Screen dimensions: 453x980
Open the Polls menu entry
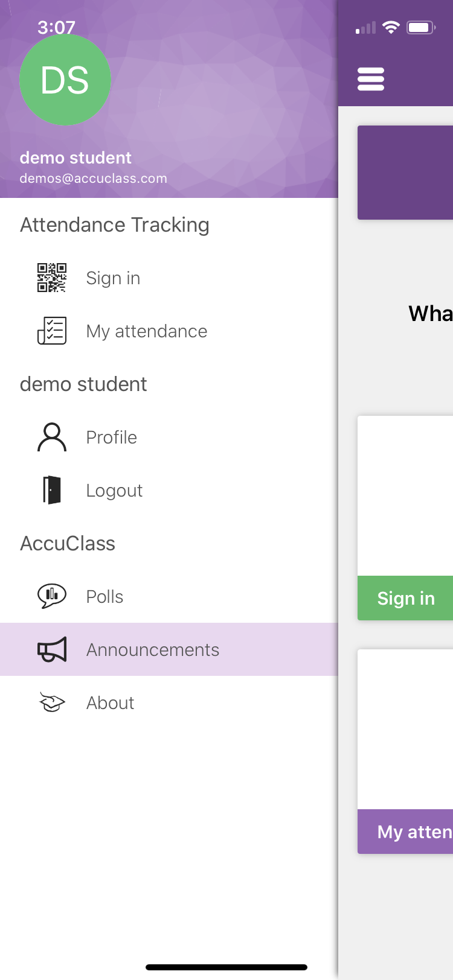[105, 597]
